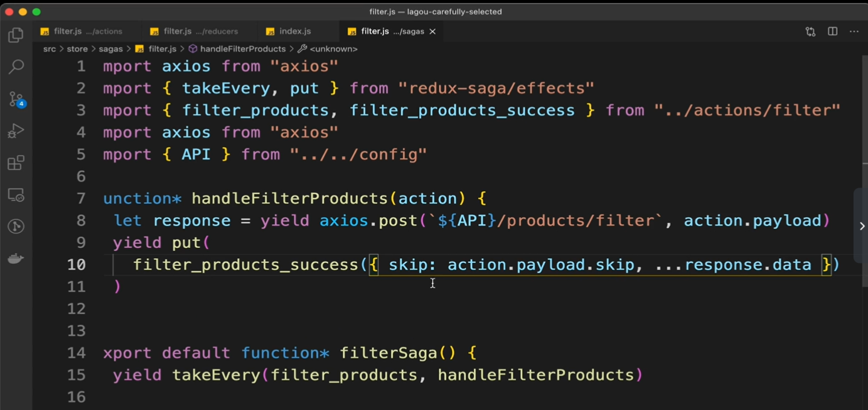Open the Extensions view
This screenshot has width=868, height=410.
click(16, 163)
